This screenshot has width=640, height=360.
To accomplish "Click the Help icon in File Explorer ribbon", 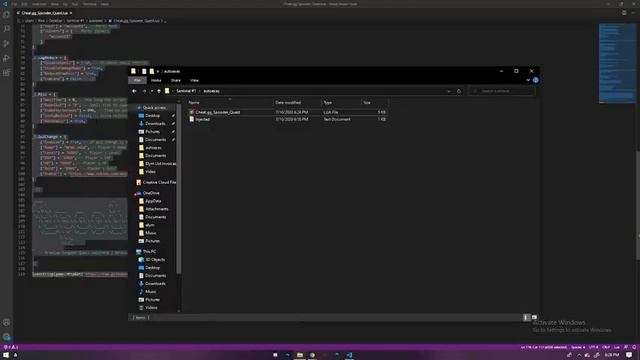I will (536, 80).
